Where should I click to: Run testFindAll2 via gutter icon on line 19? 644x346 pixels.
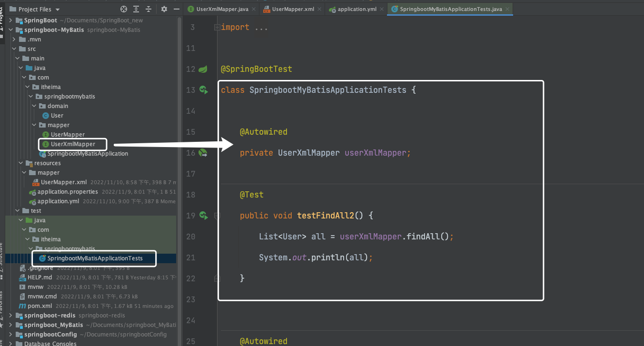[203, 216]
